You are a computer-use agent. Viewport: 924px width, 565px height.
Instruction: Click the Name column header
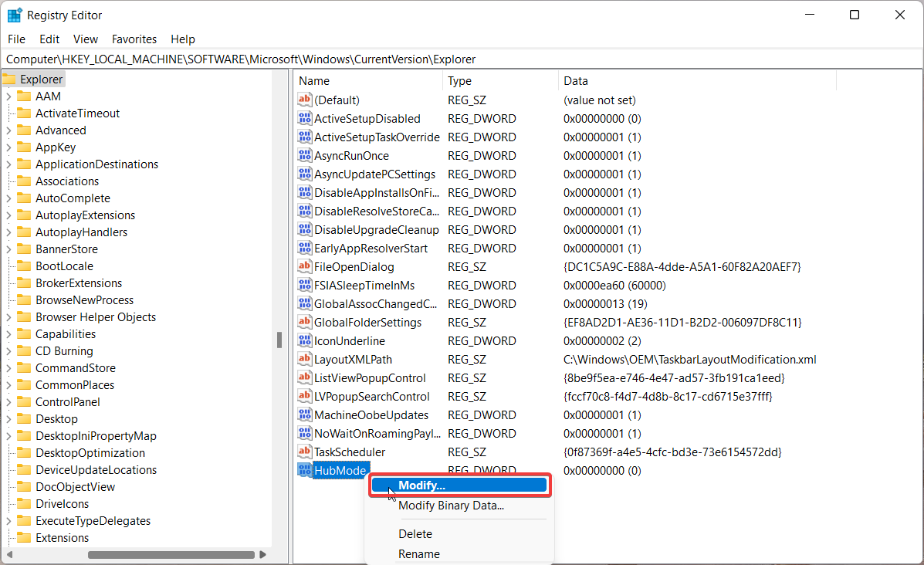[314, 81]
